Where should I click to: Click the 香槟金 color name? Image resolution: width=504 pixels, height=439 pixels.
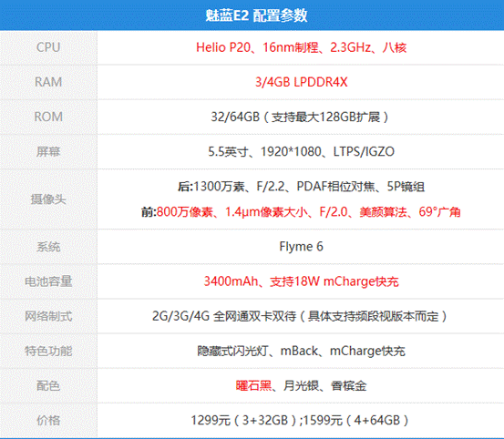(x=349, y=385)
